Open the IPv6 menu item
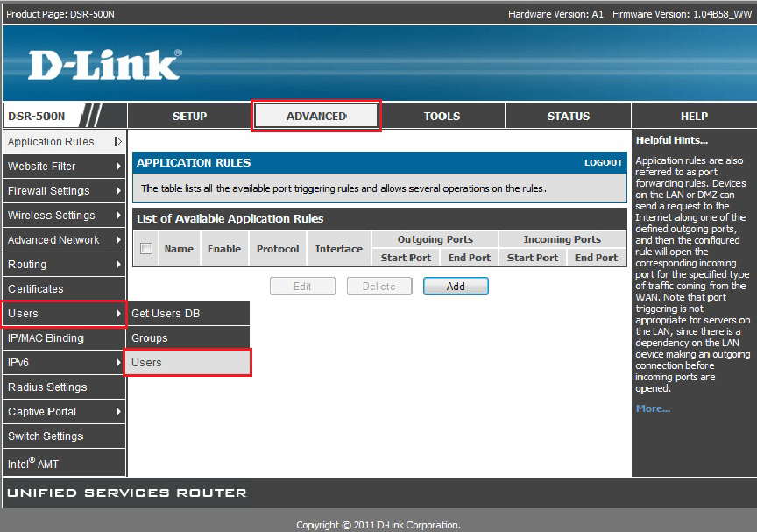 point(64,363)
